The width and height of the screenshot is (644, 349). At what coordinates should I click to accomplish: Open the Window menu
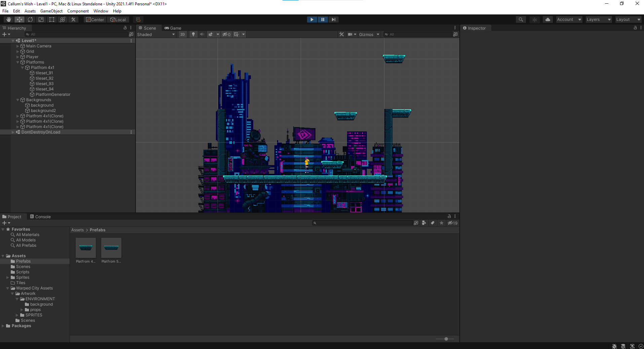click(101, 11)
